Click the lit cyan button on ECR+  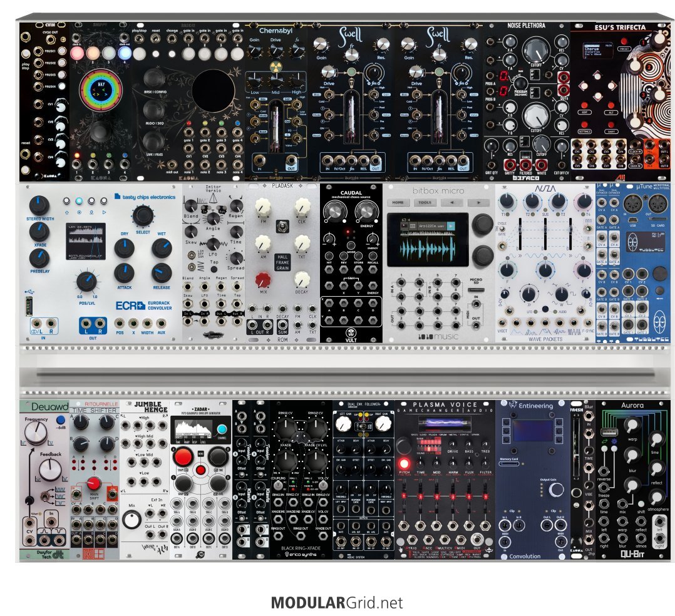[79, 201]
